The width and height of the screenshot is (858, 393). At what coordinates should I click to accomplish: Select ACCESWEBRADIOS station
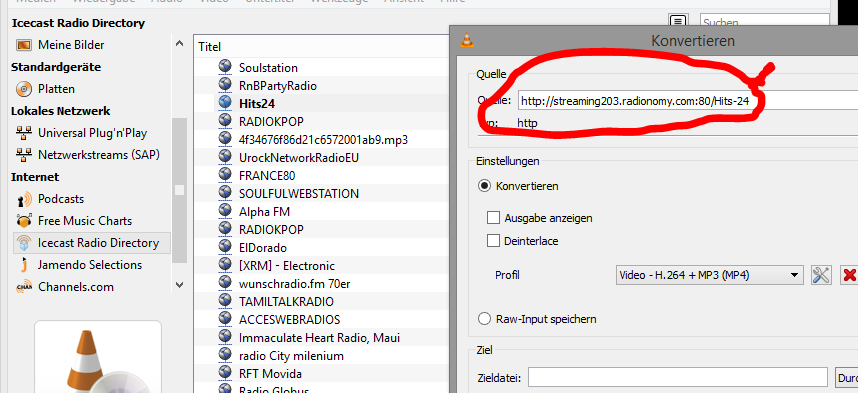(289, 320)
